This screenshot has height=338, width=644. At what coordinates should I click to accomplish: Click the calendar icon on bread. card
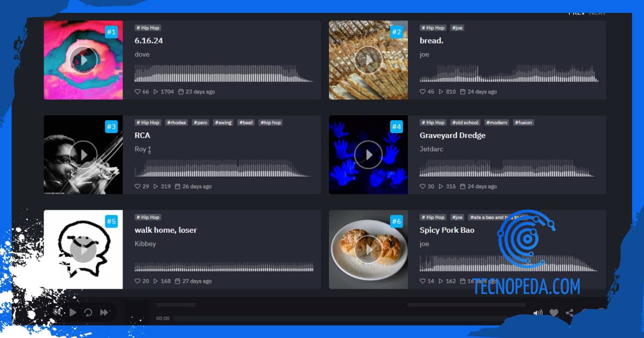pyautogui.click(x=463, y=92)
